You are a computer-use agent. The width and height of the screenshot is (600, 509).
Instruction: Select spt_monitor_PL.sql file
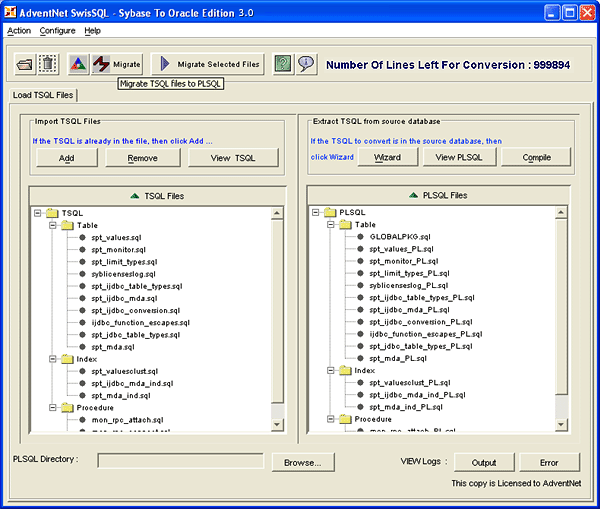[404, 261]
